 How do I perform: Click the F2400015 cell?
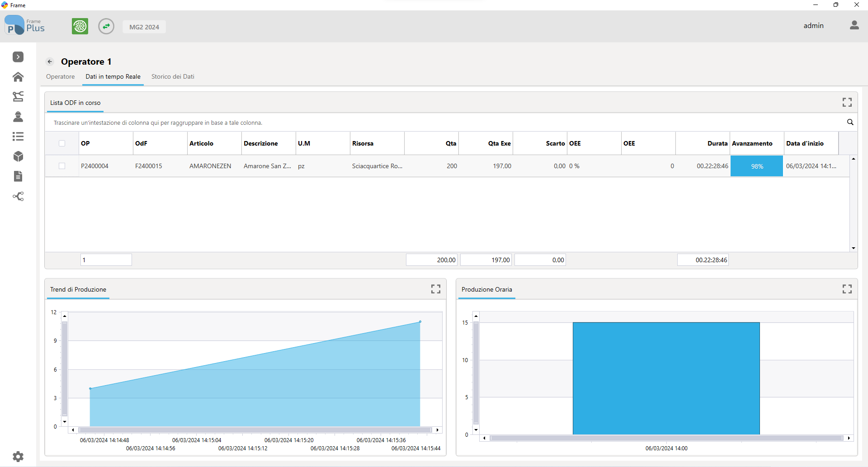(x=160, y=166)
